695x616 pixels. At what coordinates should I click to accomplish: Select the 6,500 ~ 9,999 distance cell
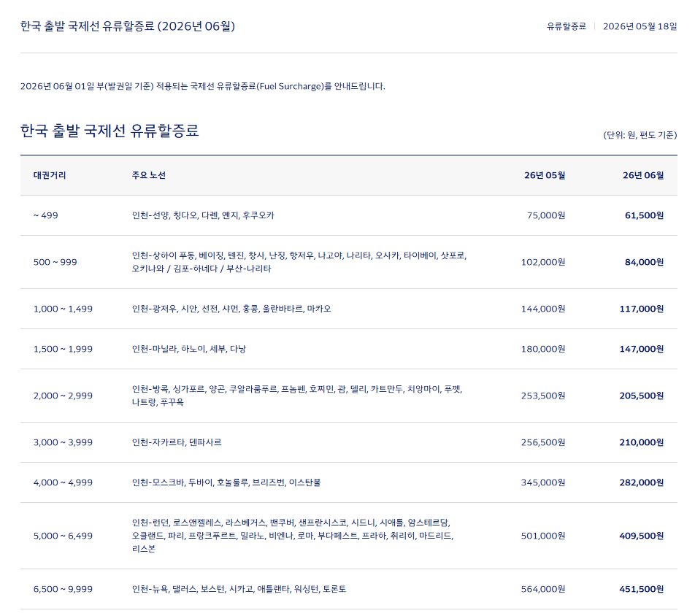[x=63, y=589]
